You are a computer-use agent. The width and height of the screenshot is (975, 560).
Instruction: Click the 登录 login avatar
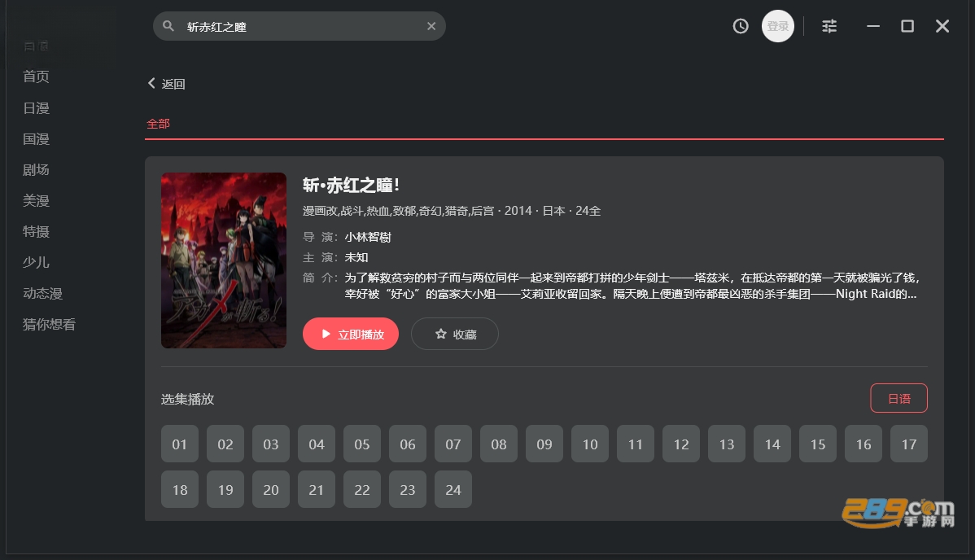pyautogui.click(x=778, y=26)
